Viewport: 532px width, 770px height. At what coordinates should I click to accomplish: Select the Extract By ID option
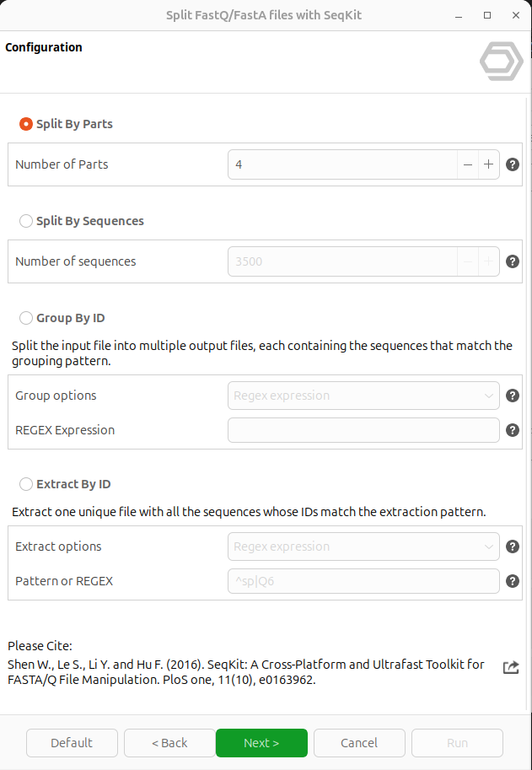26,484
